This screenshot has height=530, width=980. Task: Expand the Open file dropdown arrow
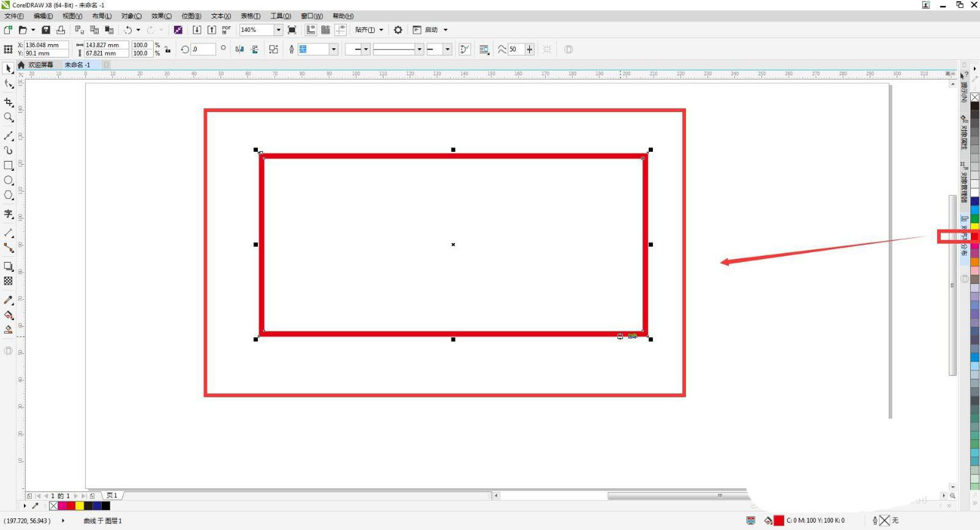[32, 29]
